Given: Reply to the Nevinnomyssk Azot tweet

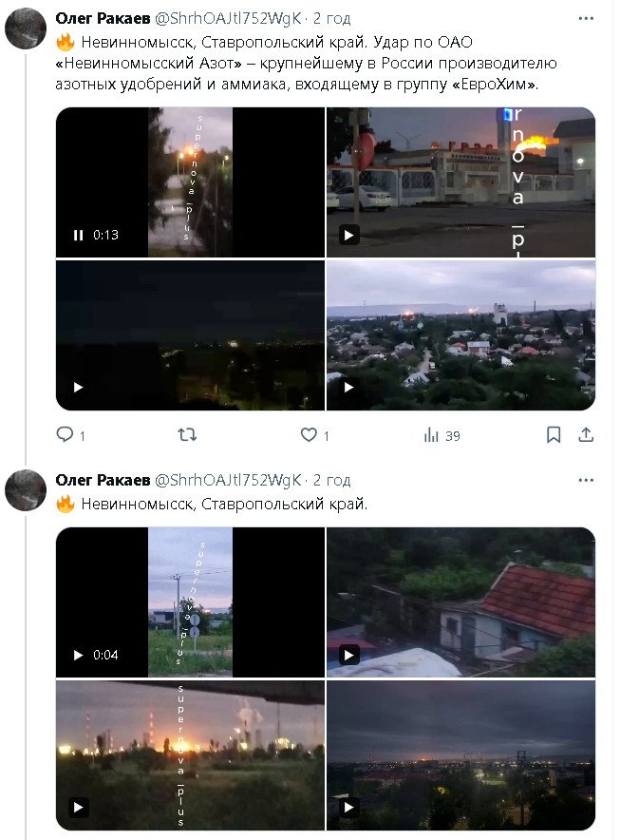Looking at the screenshot, I should coord(65,435).
